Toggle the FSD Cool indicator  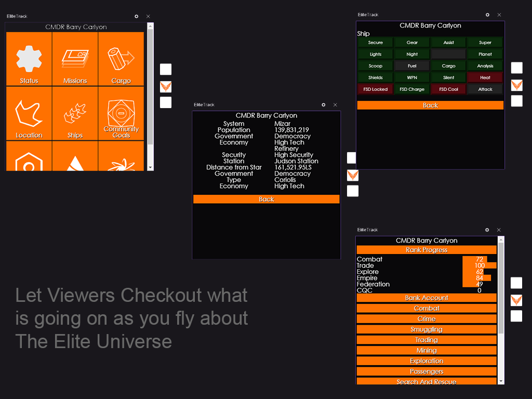coord(448,89)
